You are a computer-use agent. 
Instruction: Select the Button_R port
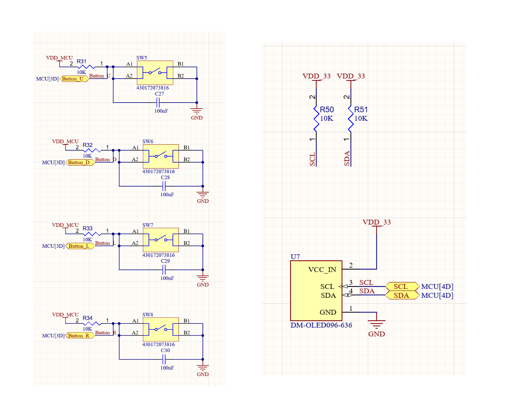[80, 336]
